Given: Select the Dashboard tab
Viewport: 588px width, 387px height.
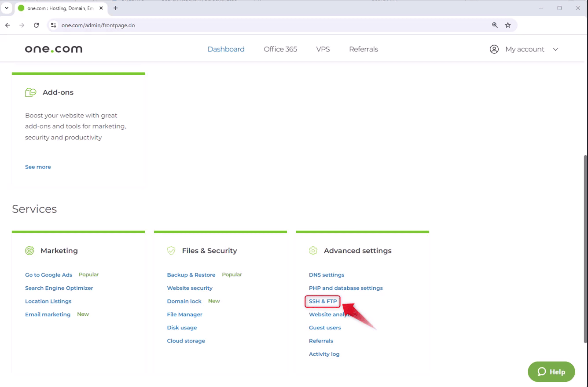Looking at the screenshot, I should [x=226, y=49].
